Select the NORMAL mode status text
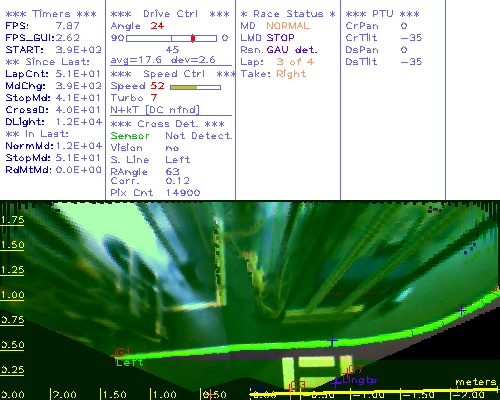This screenshot has width=500, height=400. click(x=288, y=26)
